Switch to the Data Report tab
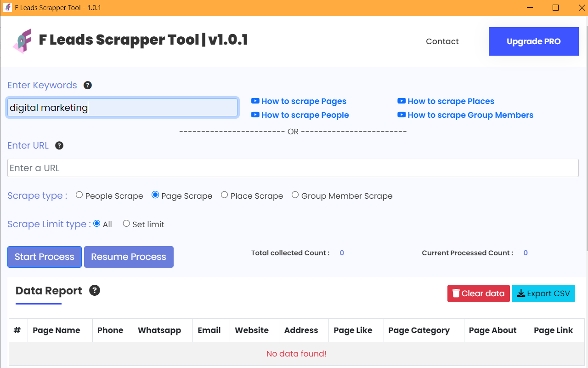The image size is (588, 368). point(49,290)
